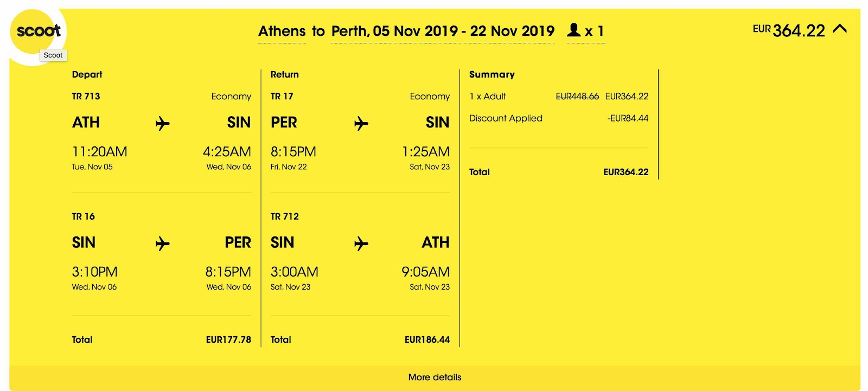Open the Athens origin selector
This screenshot has height=391, width=868.
tap(282, 31)
